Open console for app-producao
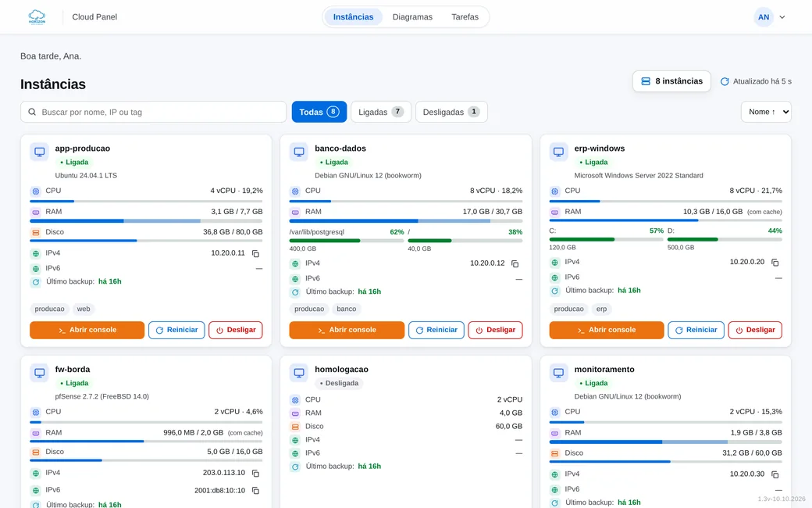Image resolution: width=812 pixels, height=508 pixels. click(87, 330)
